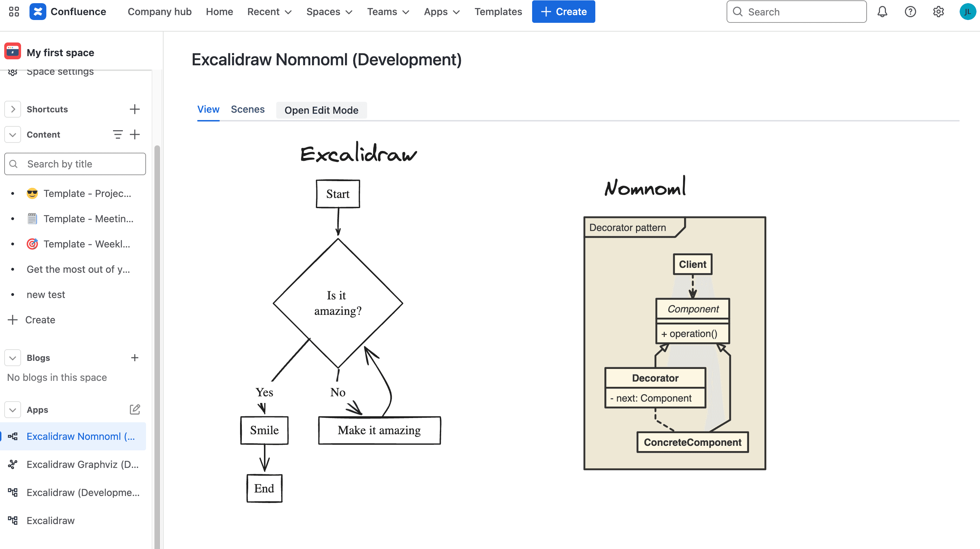This screenshot has width=980, height=549.
Task: Click the Blogs heading label
Action: click(x=38, y=358)
